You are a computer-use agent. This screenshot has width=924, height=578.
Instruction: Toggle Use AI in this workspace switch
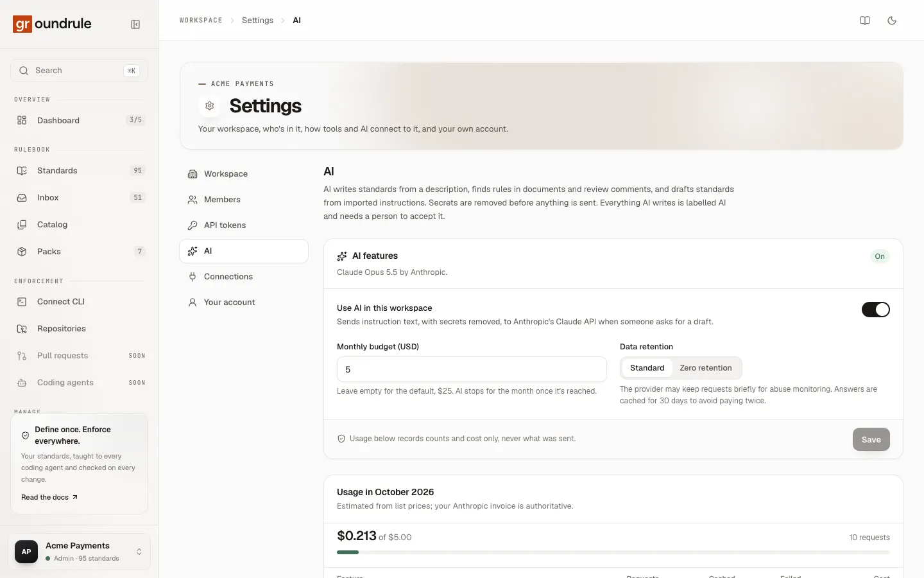pos(875,310)
